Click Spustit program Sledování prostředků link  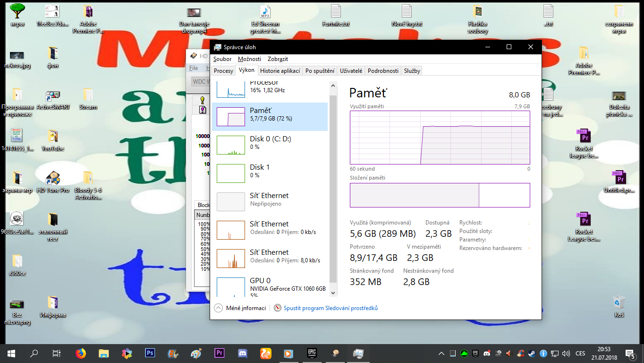[x=330, y=308]
